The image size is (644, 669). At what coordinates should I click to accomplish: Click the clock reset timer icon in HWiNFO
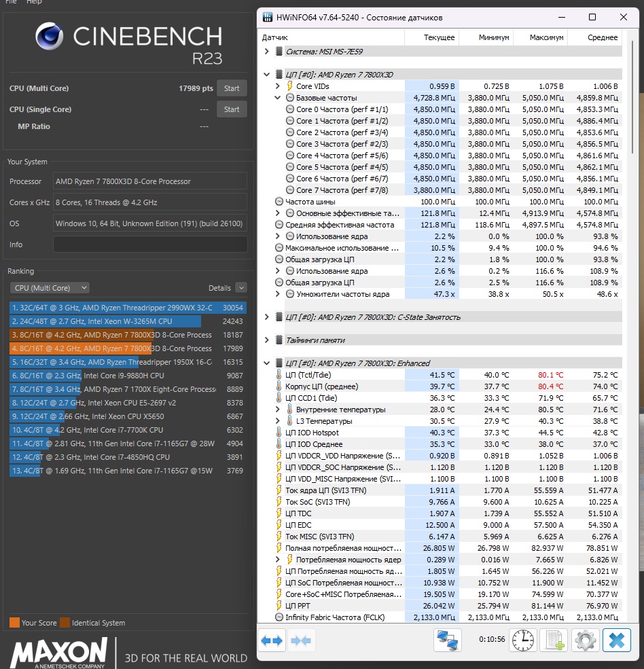[523, 640]
